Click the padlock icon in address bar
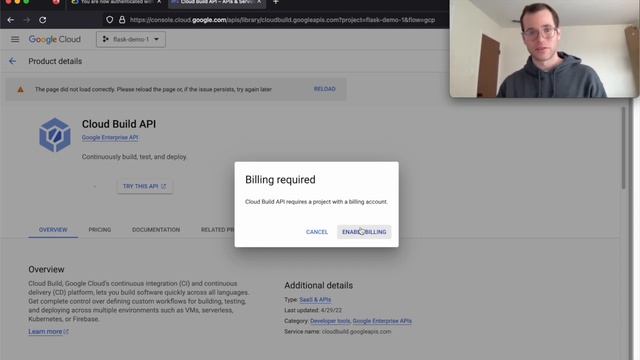 pos(122,20)
